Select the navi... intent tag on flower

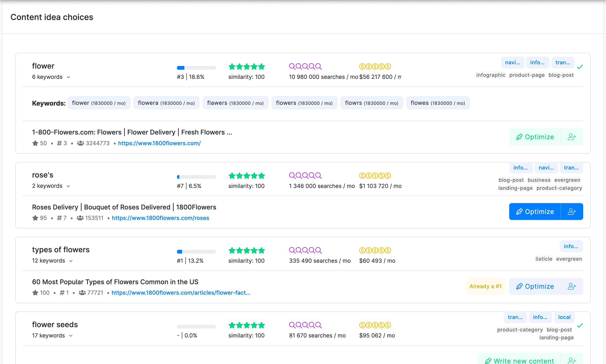(x=512, y=63)
